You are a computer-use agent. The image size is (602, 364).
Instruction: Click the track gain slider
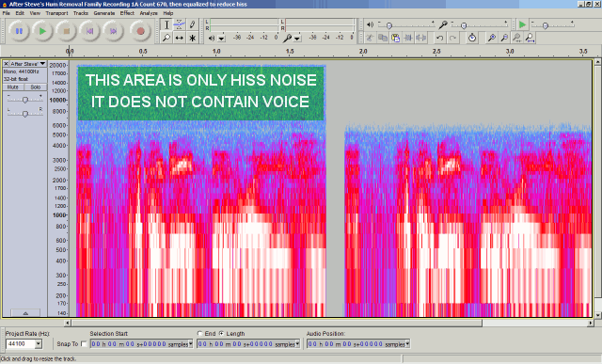25,100
